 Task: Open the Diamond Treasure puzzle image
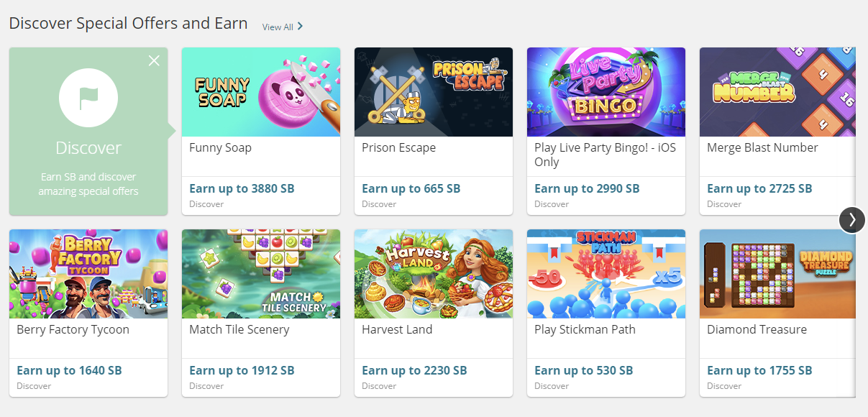777,274
